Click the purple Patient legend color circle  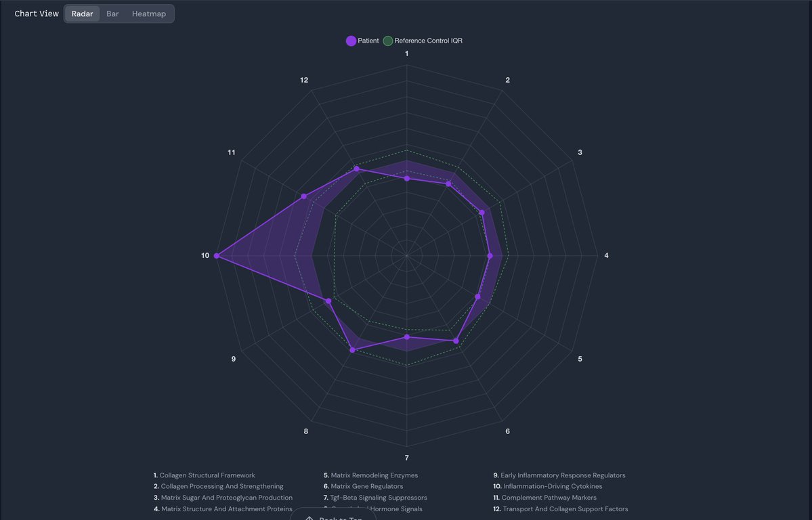(x=351, y=41)
